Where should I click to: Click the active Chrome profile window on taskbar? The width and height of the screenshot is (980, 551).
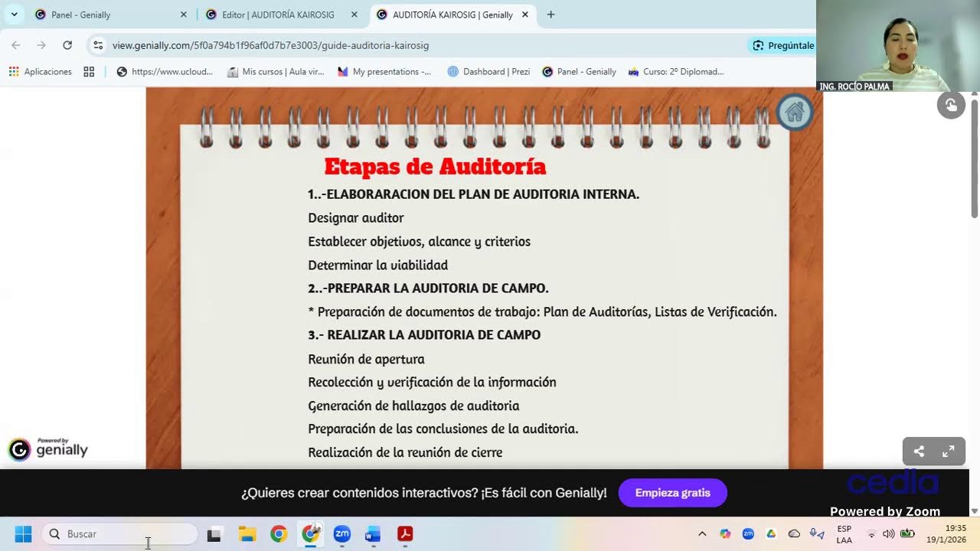point(310,533)
